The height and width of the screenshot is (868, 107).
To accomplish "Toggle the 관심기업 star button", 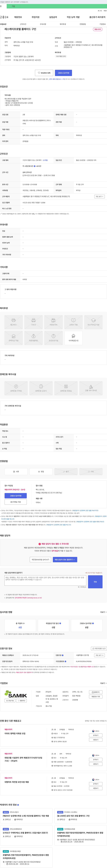I will (x=10, y=700).
